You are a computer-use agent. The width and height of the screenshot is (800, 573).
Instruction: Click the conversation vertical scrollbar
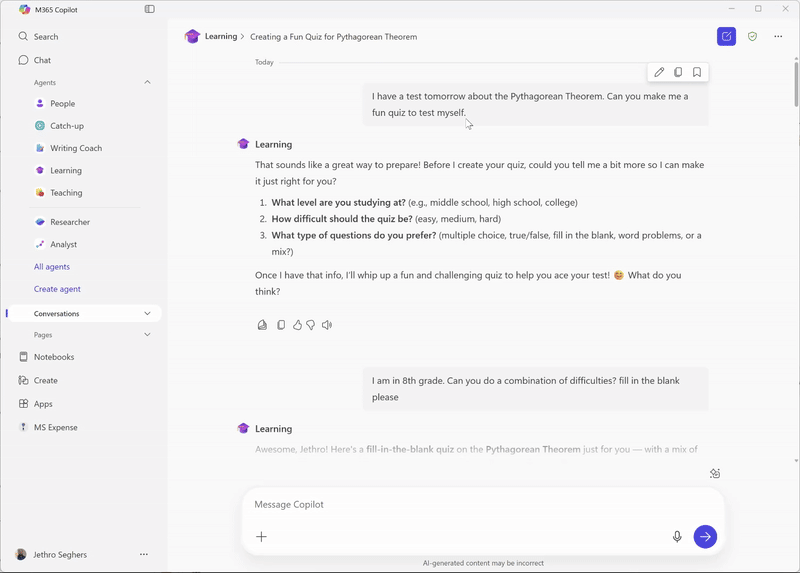(x=796, y=84)
